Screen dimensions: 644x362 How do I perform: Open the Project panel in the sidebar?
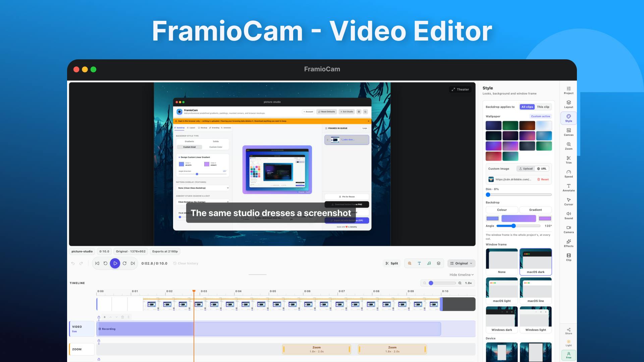[569, 90]
